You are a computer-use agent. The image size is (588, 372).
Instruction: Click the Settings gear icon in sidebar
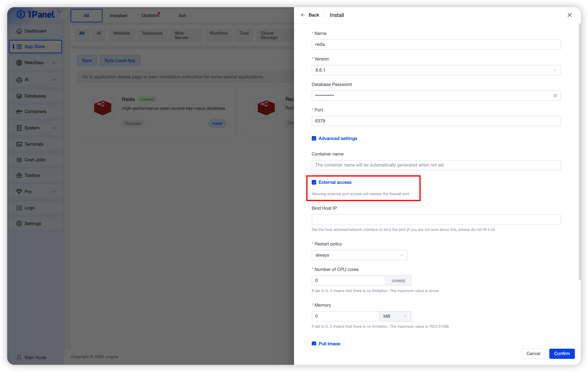pos(19,224)
